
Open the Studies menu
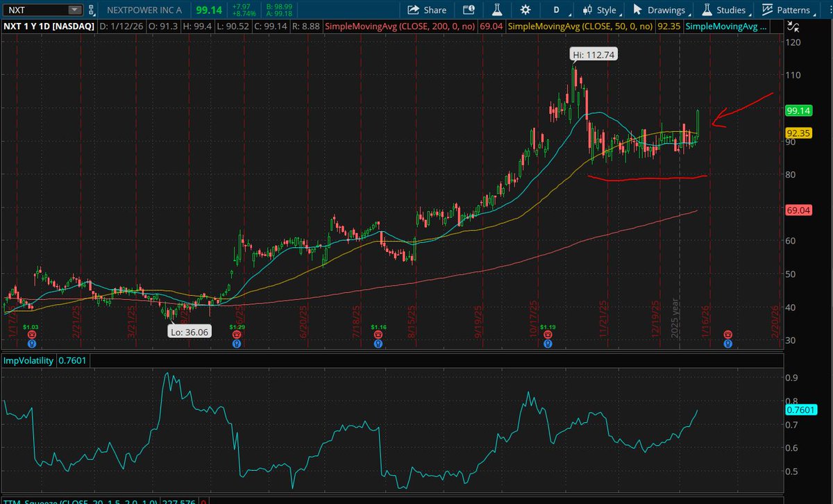click(x=725, y=10)
